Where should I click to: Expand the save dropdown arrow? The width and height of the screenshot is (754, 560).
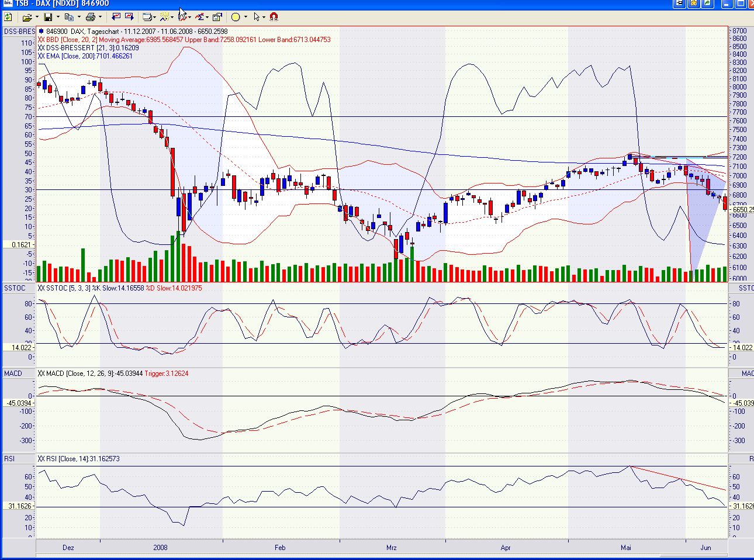click(x=57, y=18)
